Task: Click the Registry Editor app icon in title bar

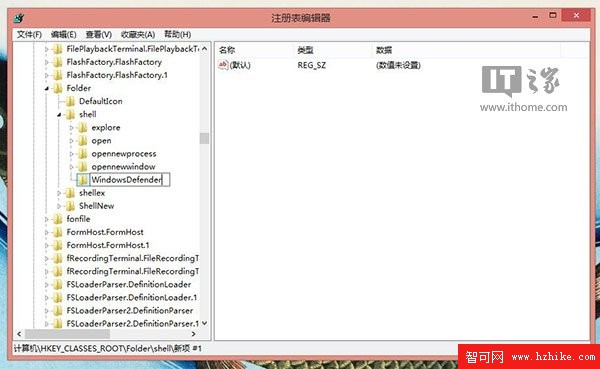Action: coord(19,18)
